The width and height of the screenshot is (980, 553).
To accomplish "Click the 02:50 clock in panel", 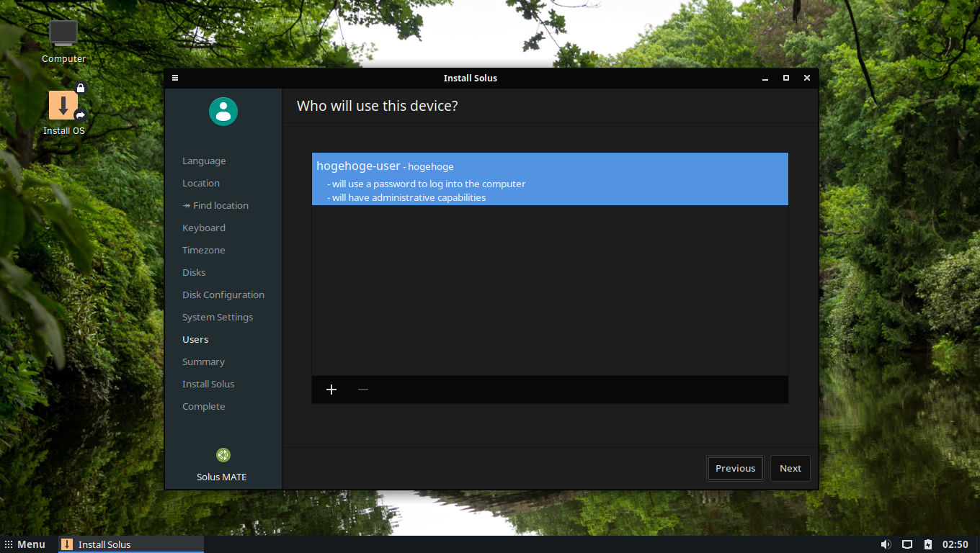I will 955,544.
